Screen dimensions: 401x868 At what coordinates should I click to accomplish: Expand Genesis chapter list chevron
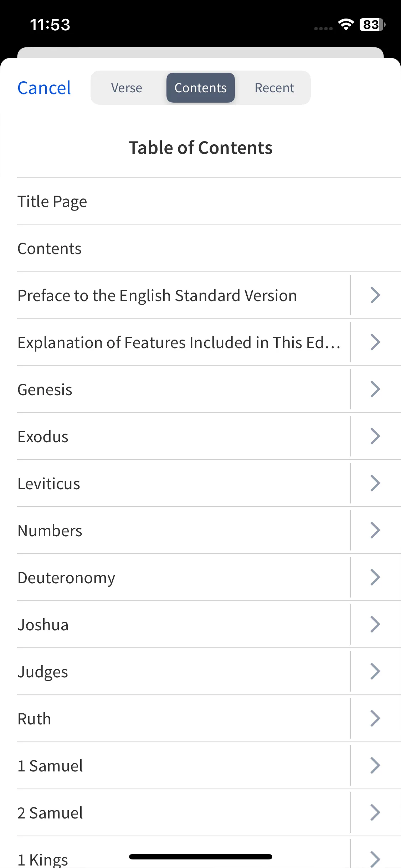[x=375, y=389]
